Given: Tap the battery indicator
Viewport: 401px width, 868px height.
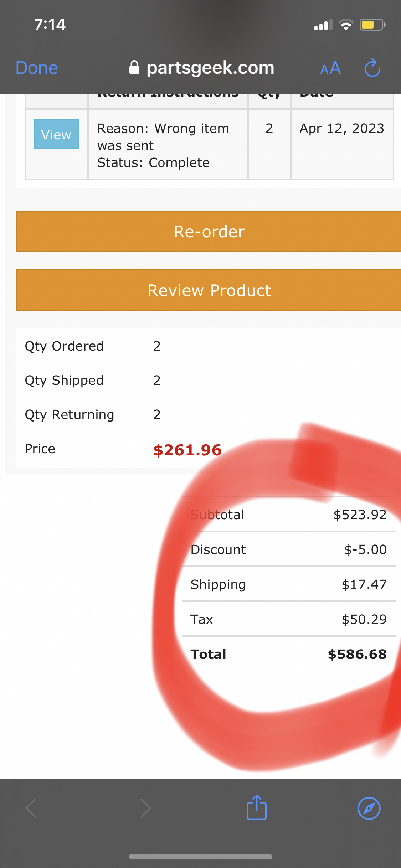Looking at the screenshot, I should pyautogui.click(x=371, y=24).
